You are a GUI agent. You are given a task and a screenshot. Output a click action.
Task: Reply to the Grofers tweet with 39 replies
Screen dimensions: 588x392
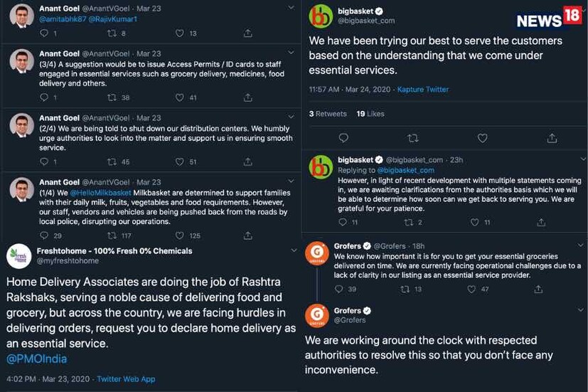pos(338,290)
